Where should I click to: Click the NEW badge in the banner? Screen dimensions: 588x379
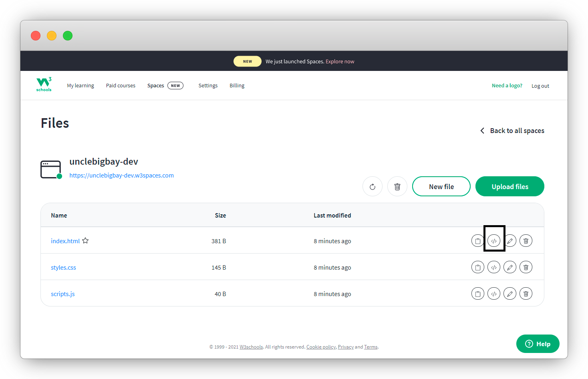[x=248, y=61]
